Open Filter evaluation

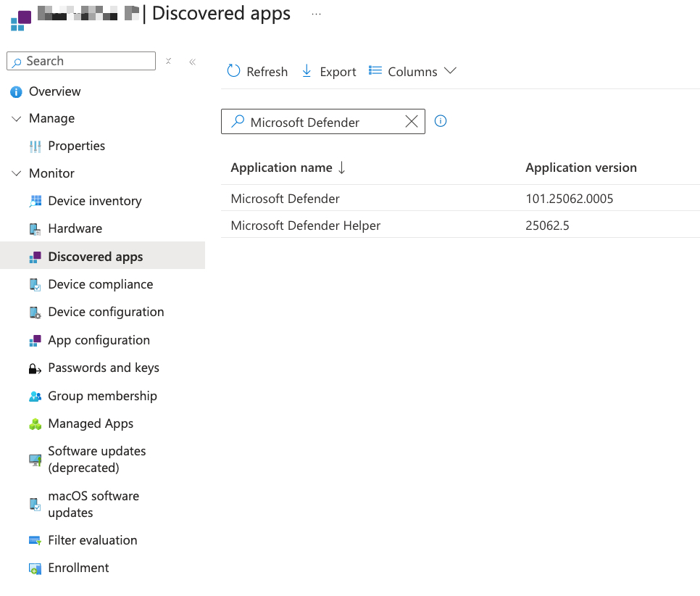93,540
